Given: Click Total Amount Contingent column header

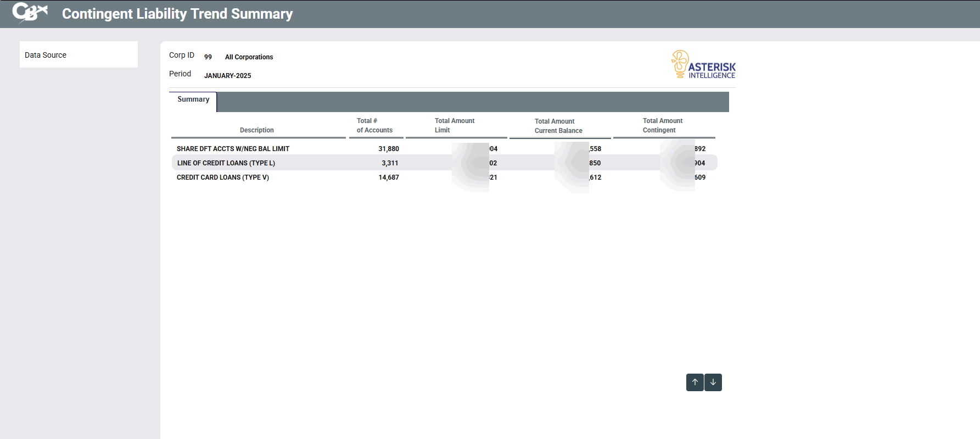Looking at the screenshot, I should (663, 126).
